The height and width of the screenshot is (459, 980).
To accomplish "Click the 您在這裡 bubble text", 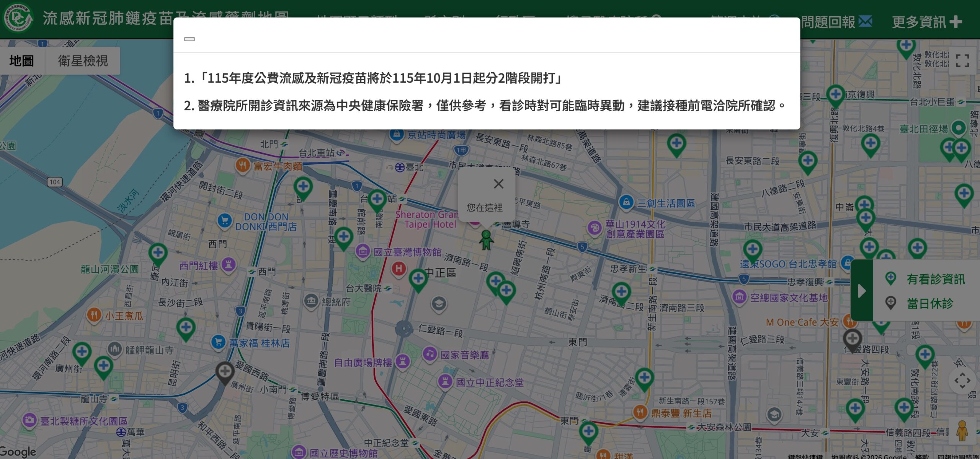I will (x=485, y=208).
